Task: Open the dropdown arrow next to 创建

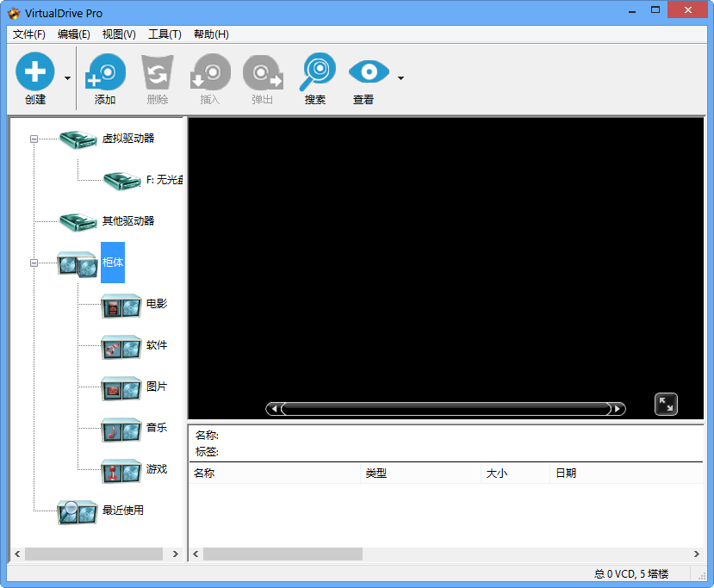Action: [x=65, y=77]
